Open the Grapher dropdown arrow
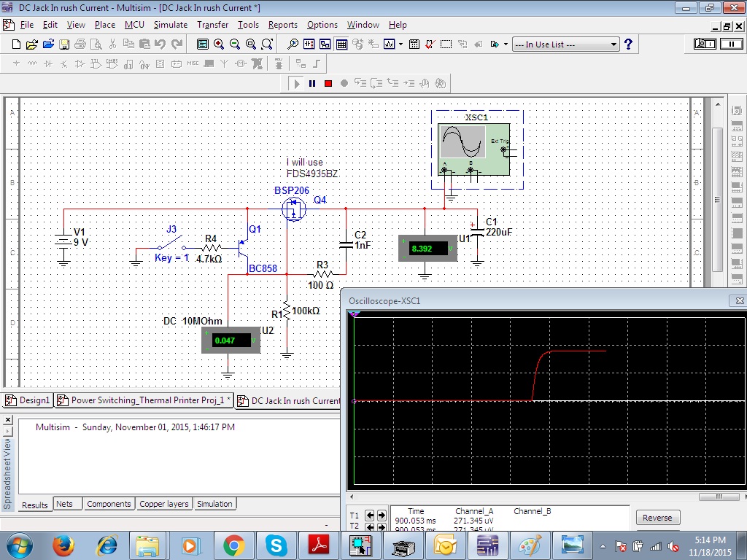747x560 pixels. coord(400,44)
